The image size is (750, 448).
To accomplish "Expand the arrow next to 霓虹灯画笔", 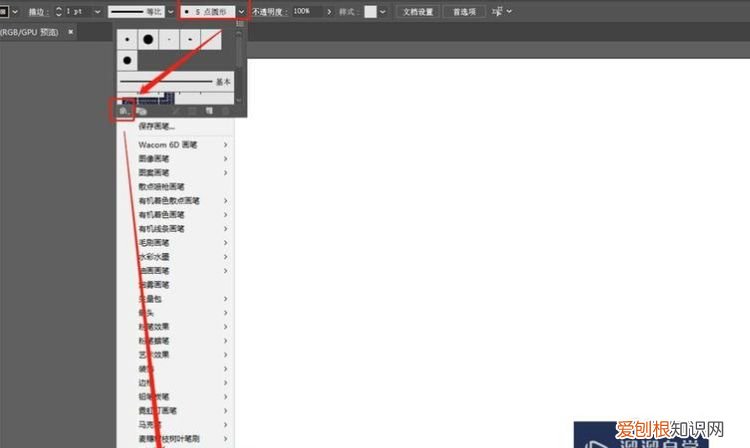I will pyautogui.click(x=225, y=410).
